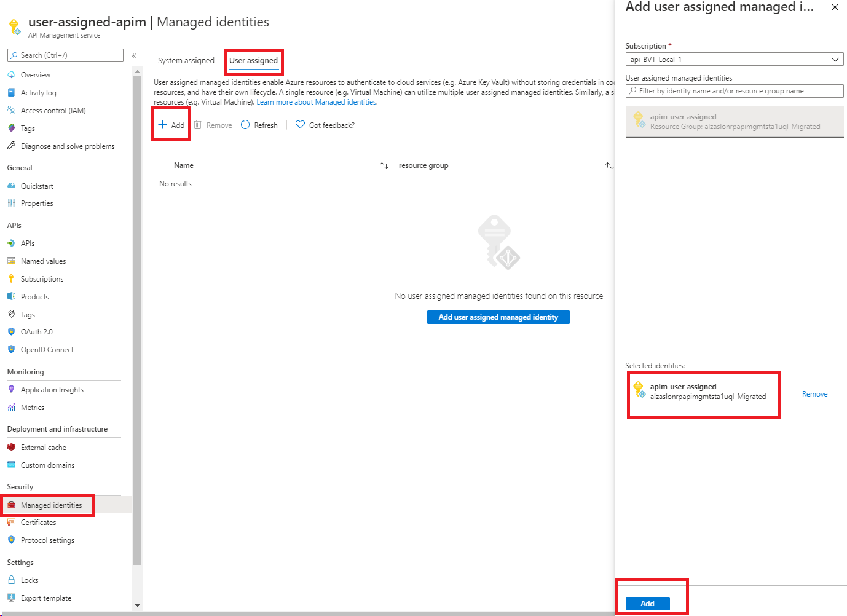The width and height of the screenshot is (847, 616).
Task: Click the Subscriptions key icon
Action: [x=11, y=278]
